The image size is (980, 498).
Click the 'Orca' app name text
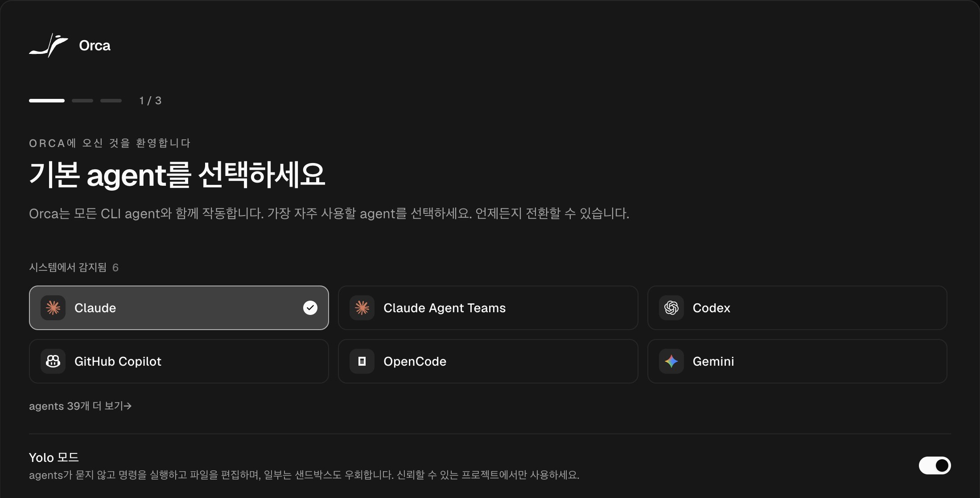click(x=95, y=45)
